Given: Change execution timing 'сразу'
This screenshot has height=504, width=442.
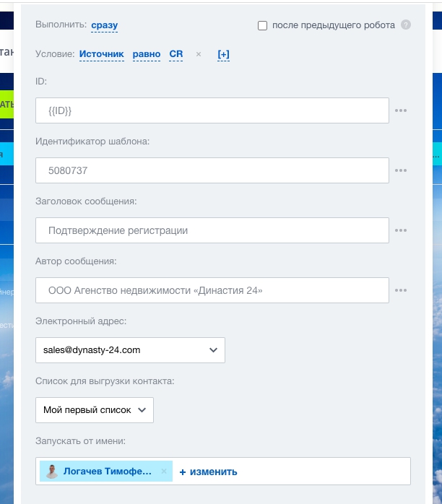Looking at the screenshot, I should [x=105, y=25].
